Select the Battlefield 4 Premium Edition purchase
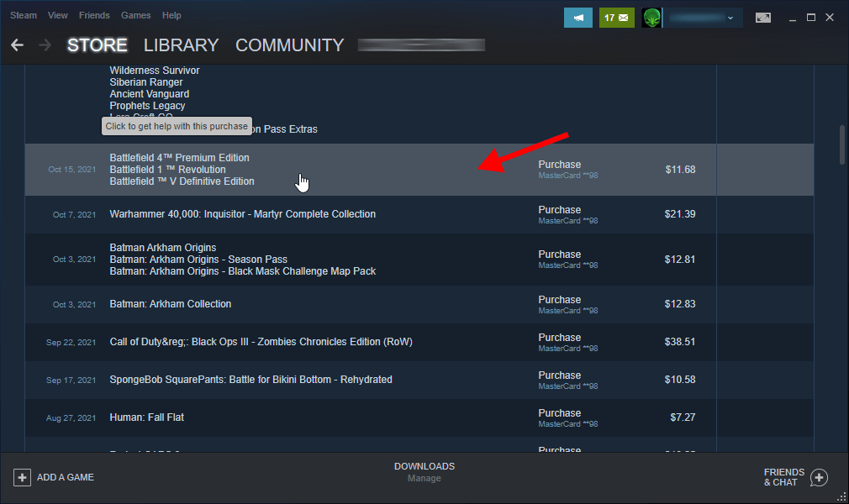 (179, 158)
